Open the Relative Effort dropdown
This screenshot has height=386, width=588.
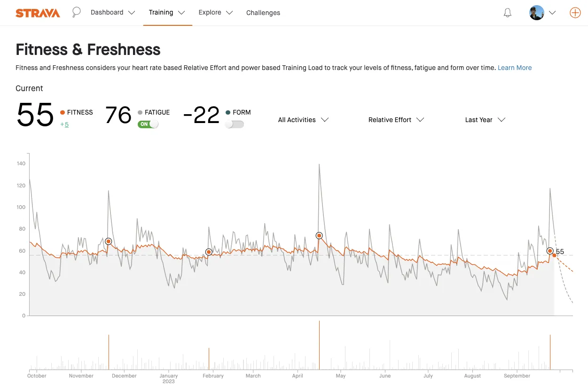pyautogui.click(x=396, y=120)
